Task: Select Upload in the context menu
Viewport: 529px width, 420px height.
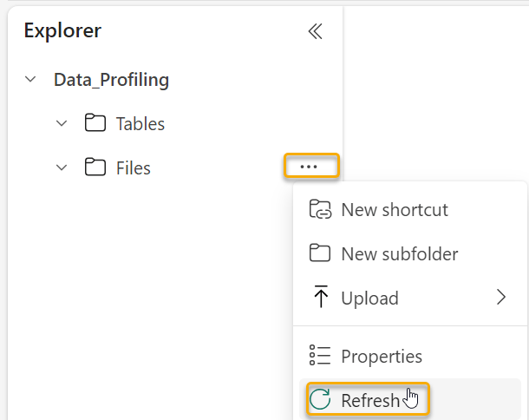Action: tap(369, 298)
